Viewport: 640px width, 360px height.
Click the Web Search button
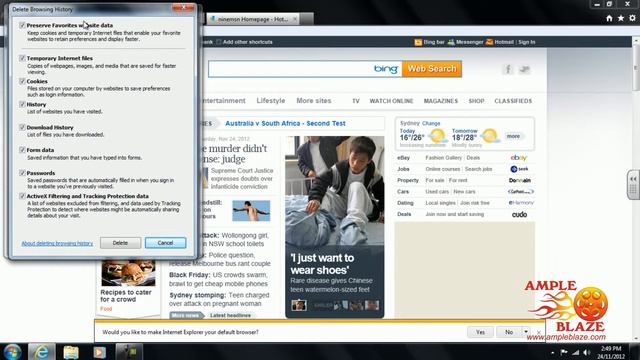tap(432, 69)
